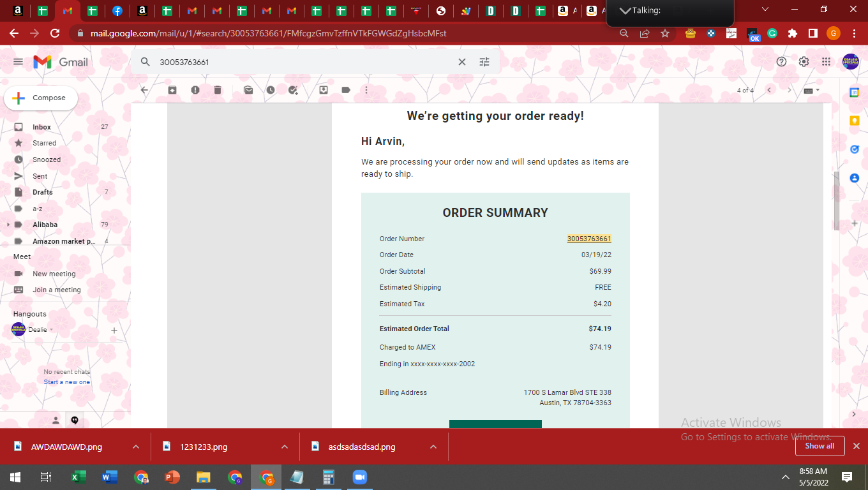
Task: Open Zoom from the taskbar
Action: pyautogui.click(x=360, y=477)
